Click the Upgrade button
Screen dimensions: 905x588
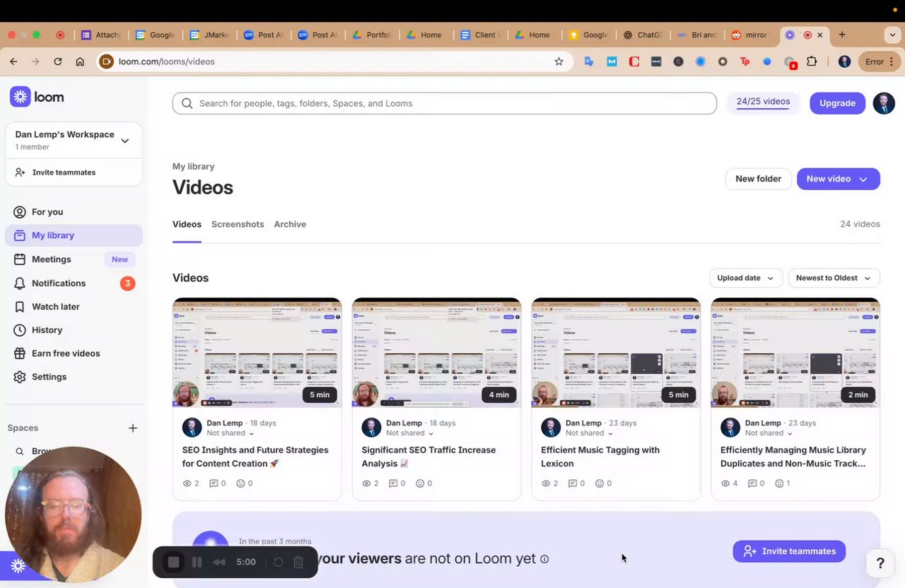click(x=837, y=103)
